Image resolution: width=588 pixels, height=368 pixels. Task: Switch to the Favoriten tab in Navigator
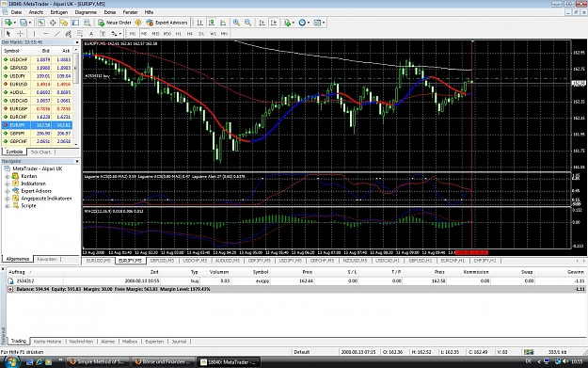pos(47,259)
